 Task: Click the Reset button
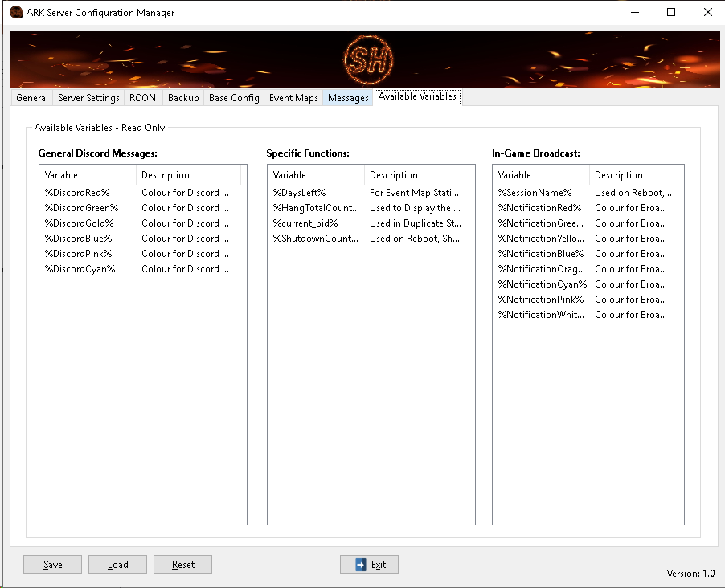click(182, 565)
